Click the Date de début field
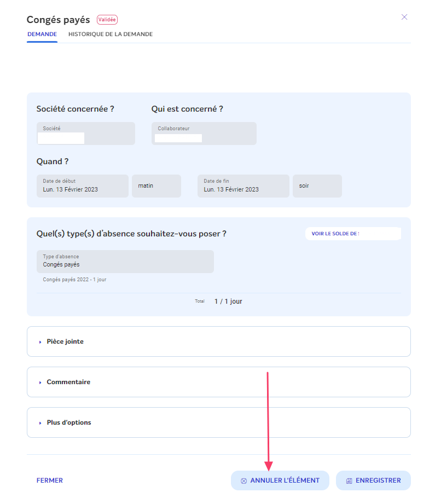The image size is (435, 504). pos(82,186)
